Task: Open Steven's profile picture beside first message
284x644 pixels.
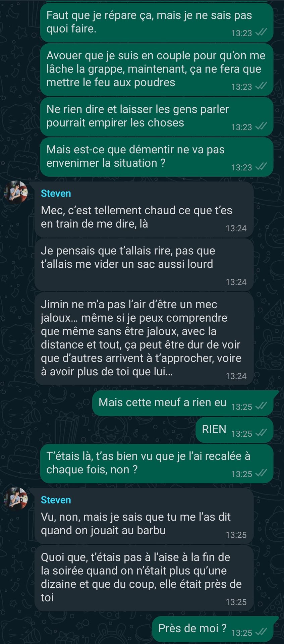Action: click(15, 192)
